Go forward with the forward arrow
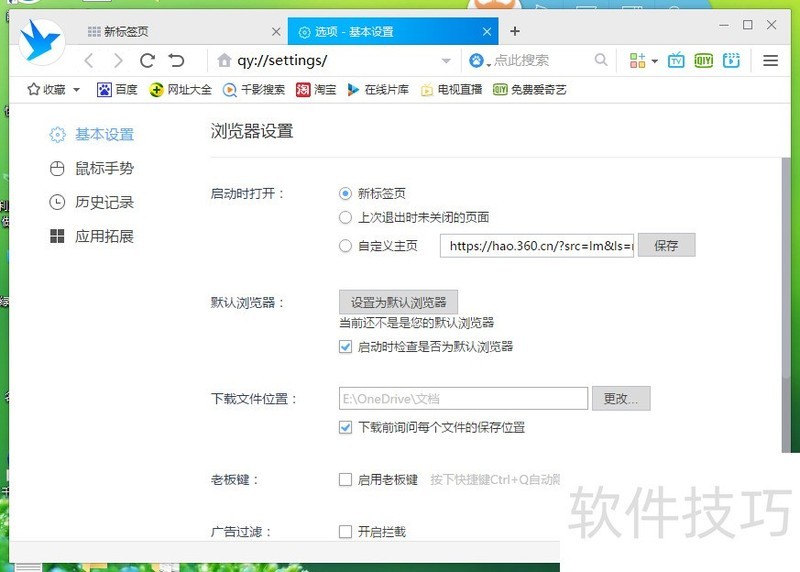Viewport: 800px width, 572px height. (118, 61)
